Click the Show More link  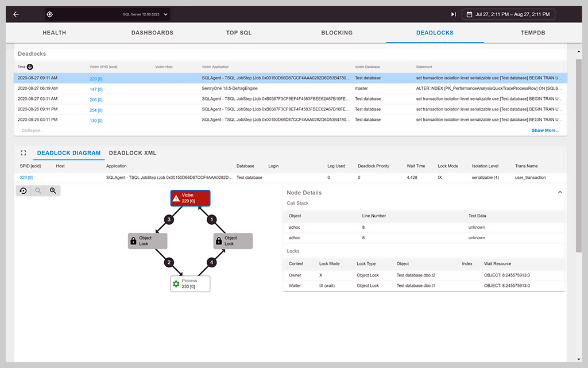[544, 131]
